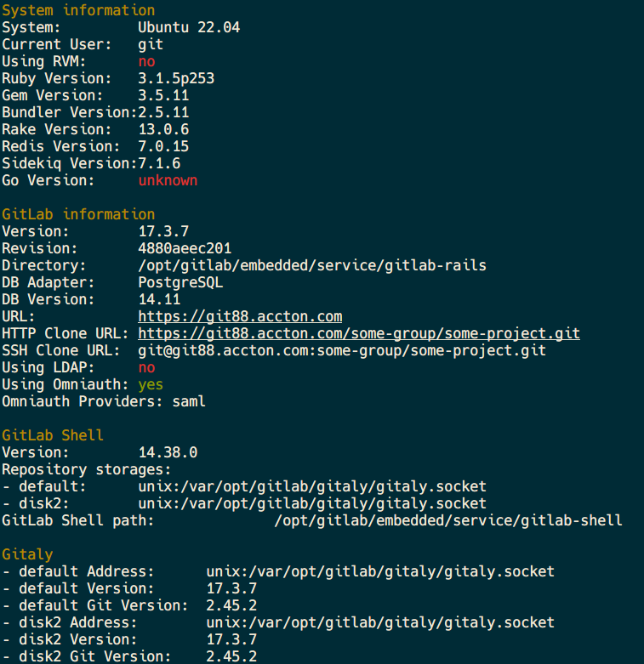Click the Directory path gitlab-rails
Viewport: 644px width, 664px height.
(312, 265)
